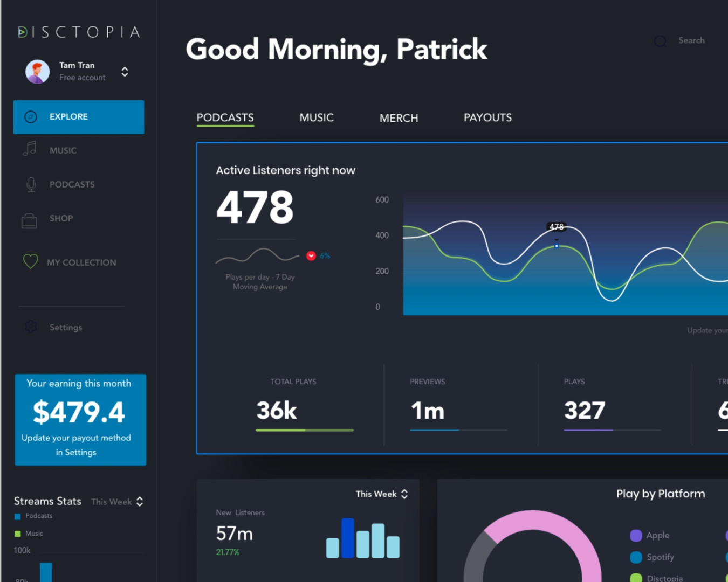Click the Spotify platform color swatch

click(x=636, y=557)
